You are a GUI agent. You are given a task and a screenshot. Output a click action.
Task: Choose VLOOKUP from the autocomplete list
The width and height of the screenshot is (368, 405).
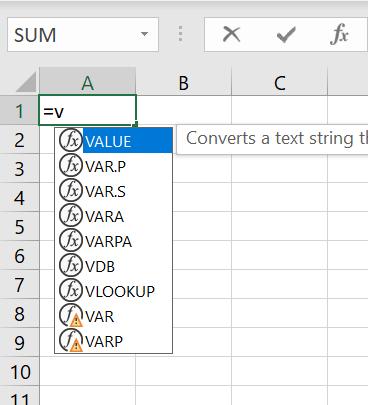(114, 290)
